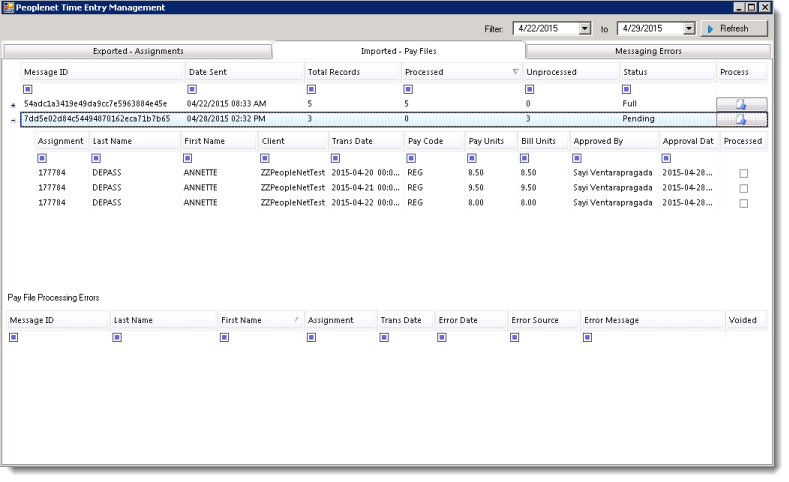Click filter icon under detail Trans Date column
Screen dimensions: 789x482
point(336,158)
